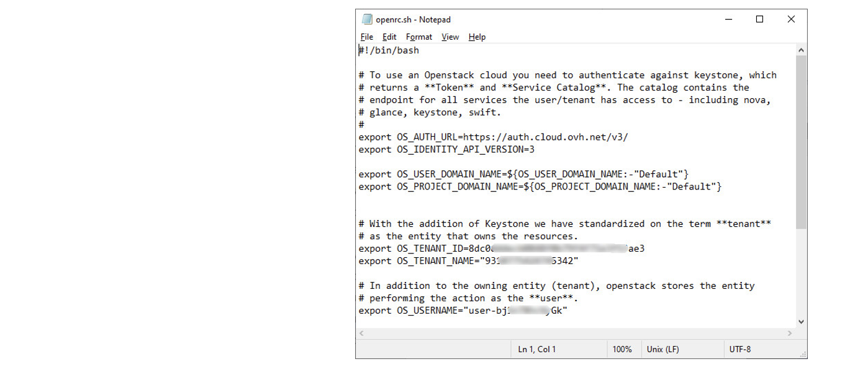Image resolution: width=868 pixels, height=369 pixels.
Task: Close the openrc.sh Notepad window
Action: point(791,19)
